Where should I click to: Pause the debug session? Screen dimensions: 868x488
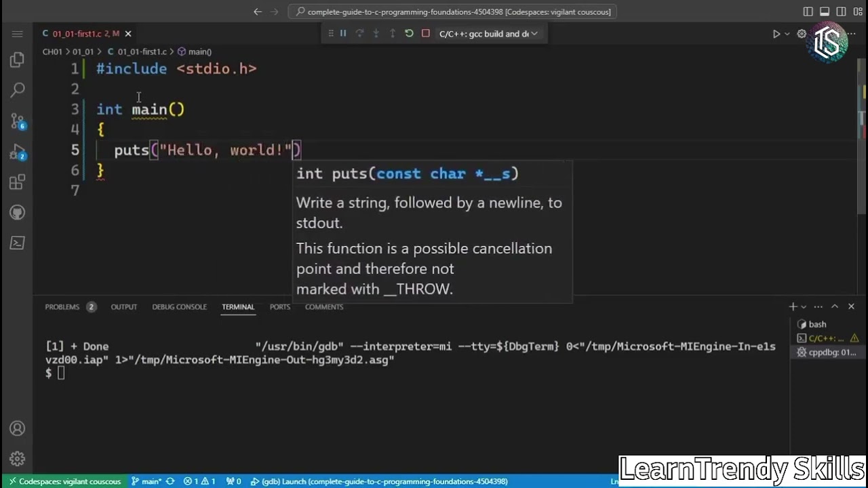[343, 33]
